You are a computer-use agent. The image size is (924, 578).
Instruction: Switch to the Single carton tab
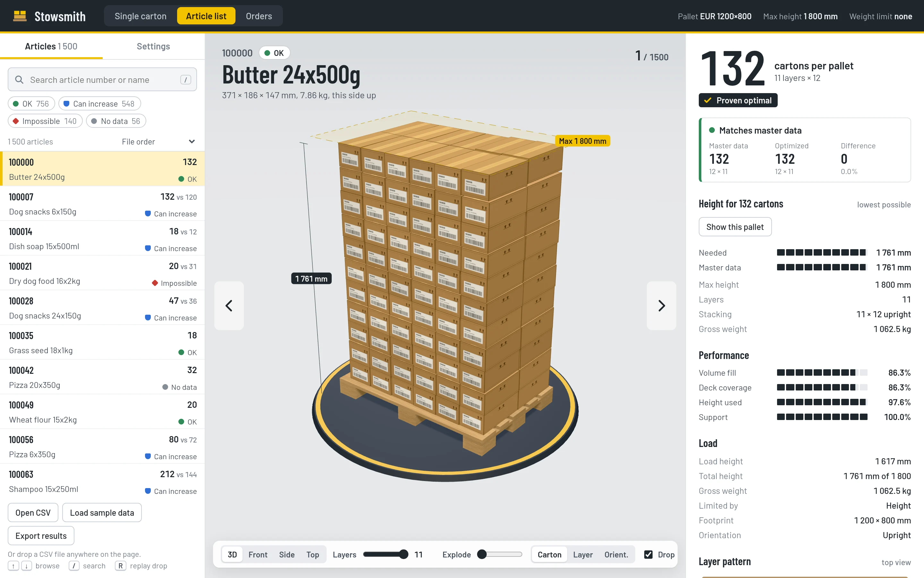(141, 16)
